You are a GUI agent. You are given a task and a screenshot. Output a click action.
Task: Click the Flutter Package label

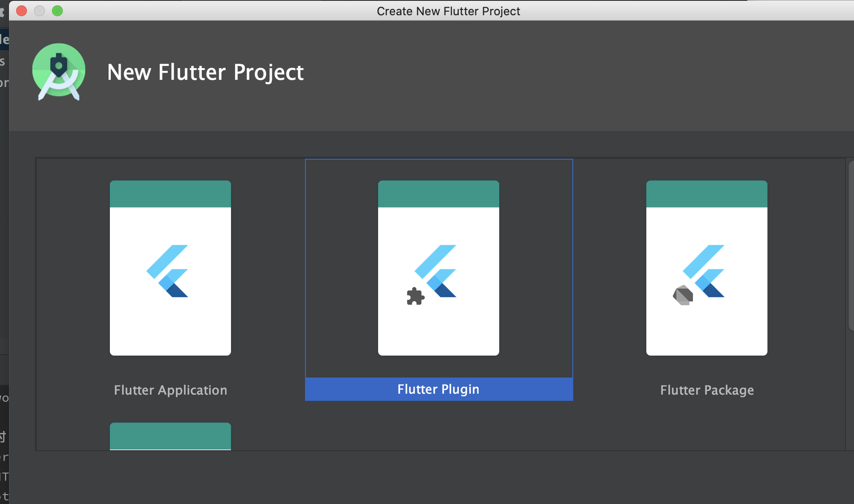(707, 390)
